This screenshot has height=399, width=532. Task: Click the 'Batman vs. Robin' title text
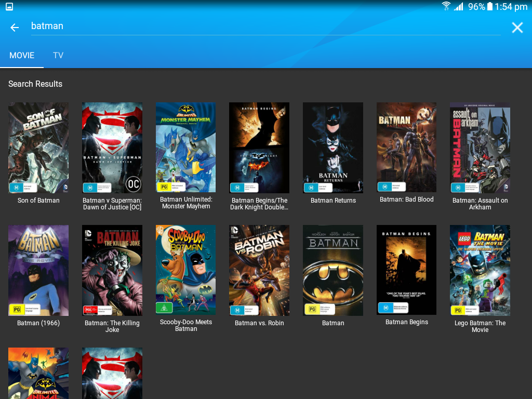point(259,323)
